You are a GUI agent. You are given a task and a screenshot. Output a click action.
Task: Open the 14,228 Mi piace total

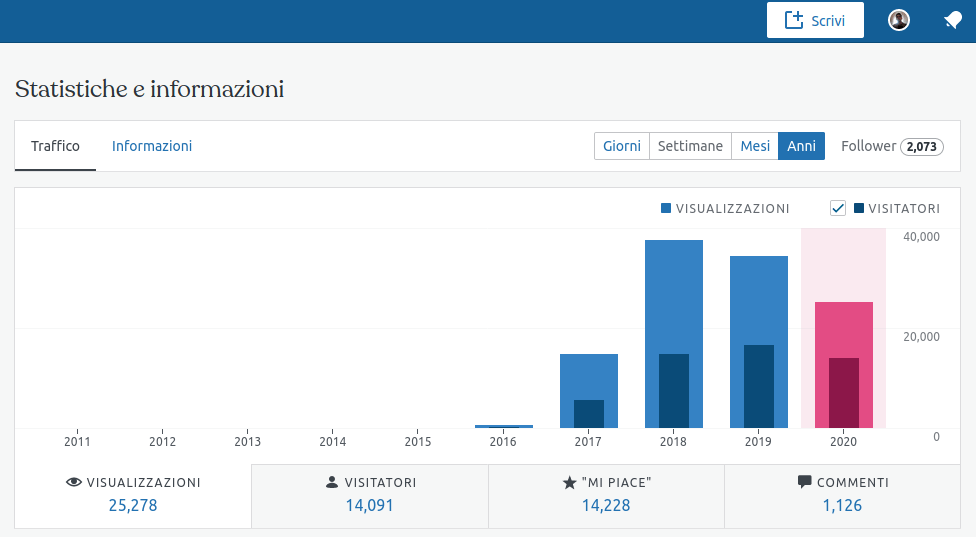(x=606, y=505)
